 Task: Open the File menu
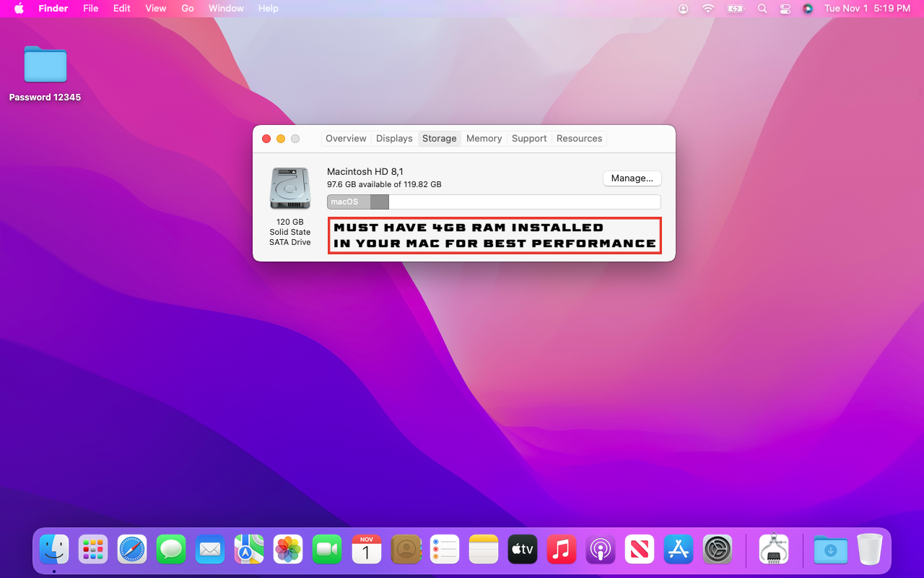point(91,9)
